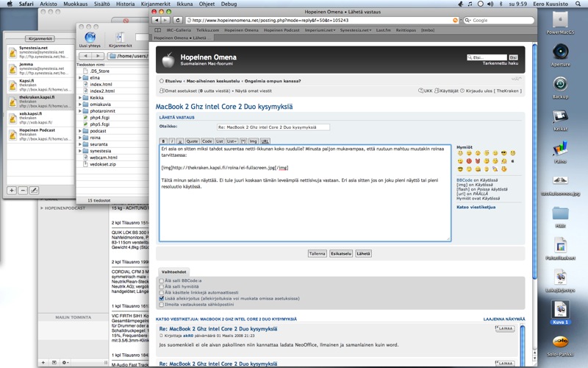Toggle Älä käsittele linkkejä automaattisesti checkbox
Viewport: 588px width, 368px height.
[x=162, y=292]
